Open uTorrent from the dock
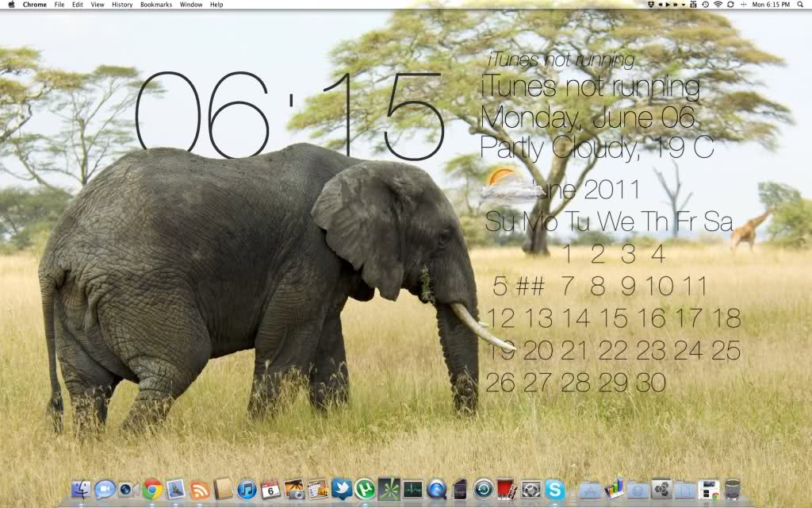The width and height of the screenshot is (812, 508). (x=365, y=489)
